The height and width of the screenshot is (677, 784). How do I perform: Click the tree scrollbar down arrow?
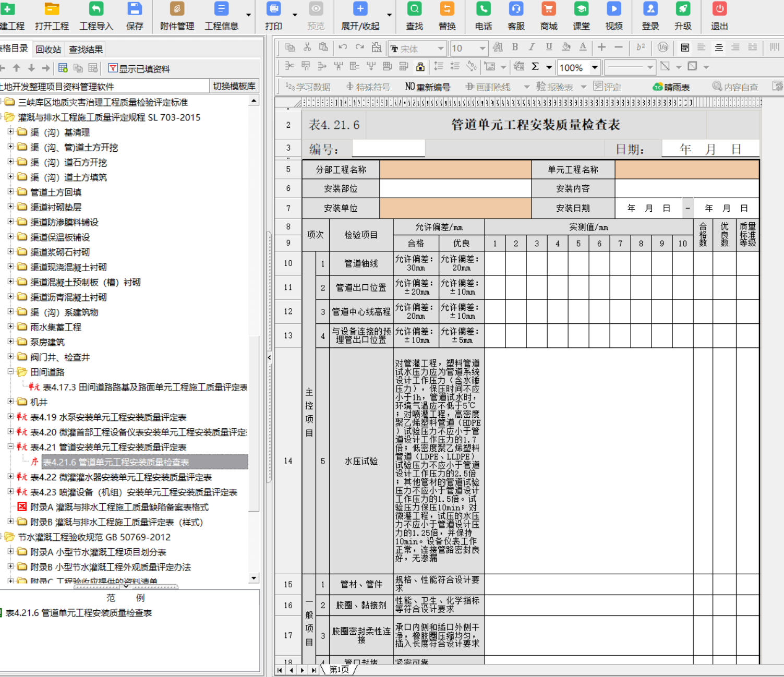point(254,577)
